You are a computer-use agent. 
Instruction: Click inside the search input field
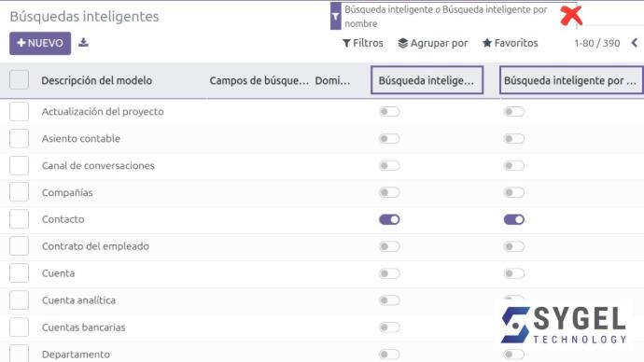[x=609, y=16]
